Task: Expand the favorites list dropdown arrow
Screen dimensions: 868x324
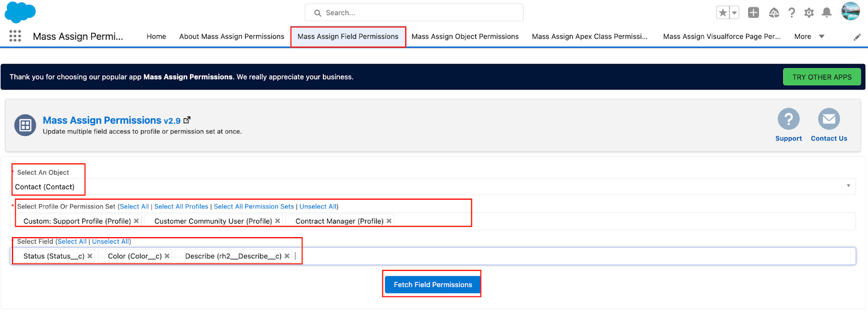Action: pyautogui.click(x=735, y=12)
